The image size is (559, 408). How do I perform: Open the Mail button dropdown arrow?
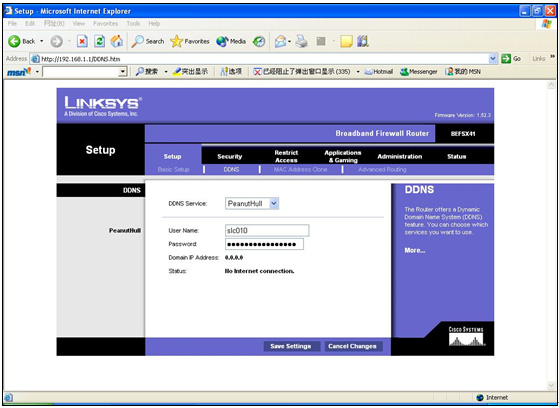289,42
